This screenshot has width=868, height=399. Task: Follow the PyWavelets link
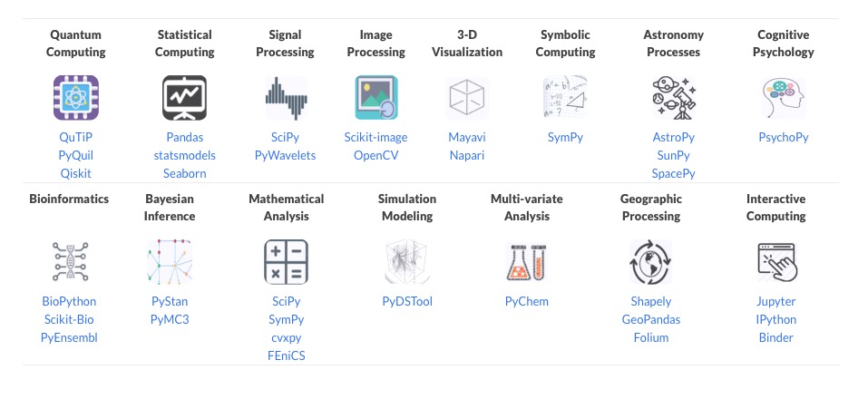point(285,155)
